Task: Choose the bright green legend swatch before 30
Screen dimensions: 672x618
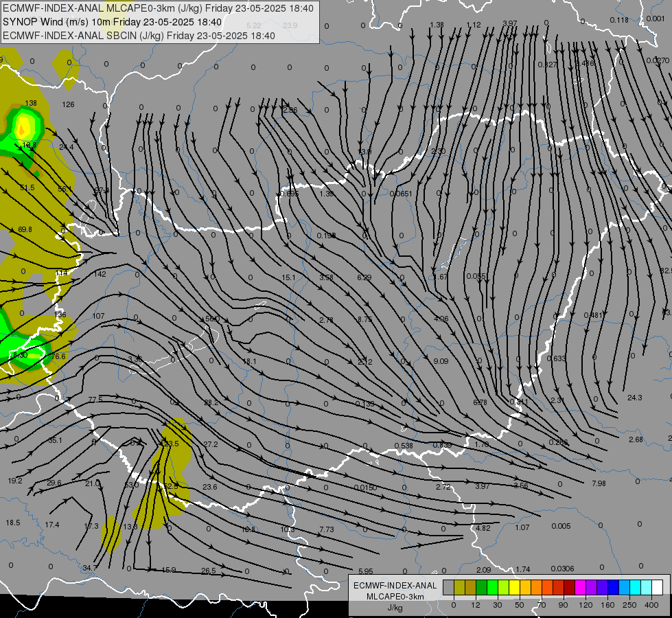Action: pyautogui.click(x=492, y=588)
